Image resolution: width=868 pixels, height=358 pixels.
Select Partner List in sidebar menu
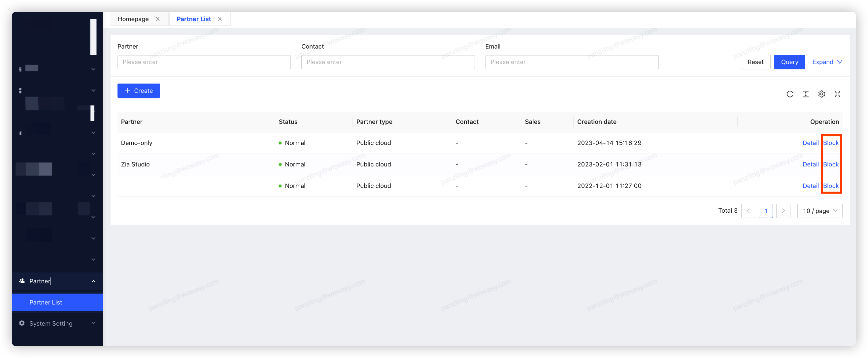[x=46, y=303]
